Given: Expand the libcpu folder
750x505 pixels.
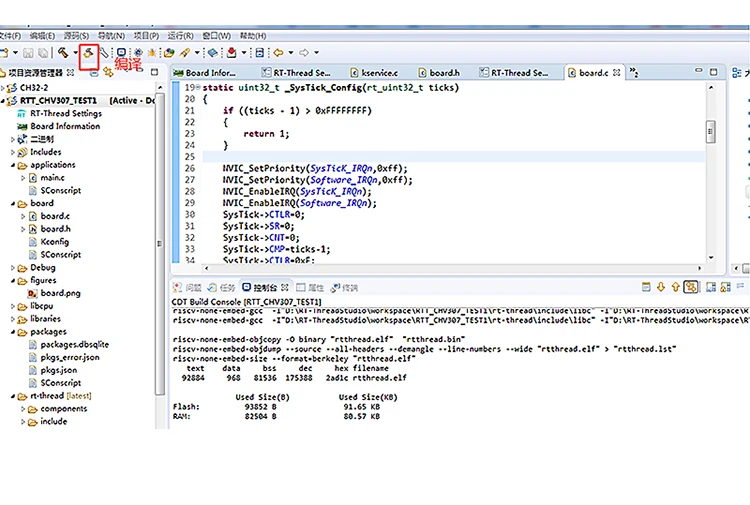Looking at the screenshot, I should (13, 306).
